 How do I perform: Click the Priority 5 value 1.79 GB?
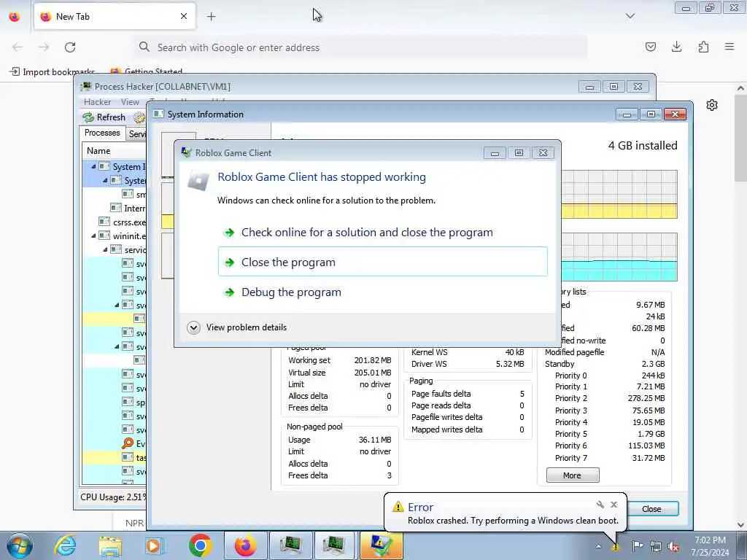click(651, 434)
